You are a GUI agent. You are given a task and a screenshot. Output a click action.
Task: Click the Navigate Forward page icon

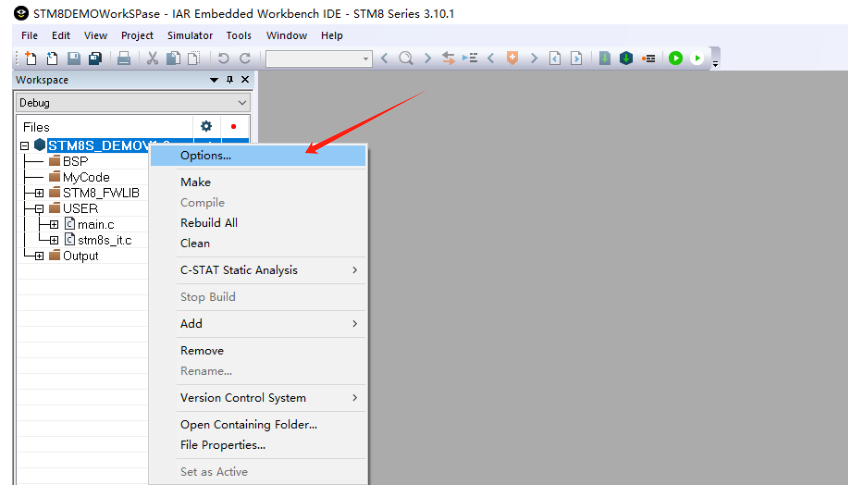(577, 58)
